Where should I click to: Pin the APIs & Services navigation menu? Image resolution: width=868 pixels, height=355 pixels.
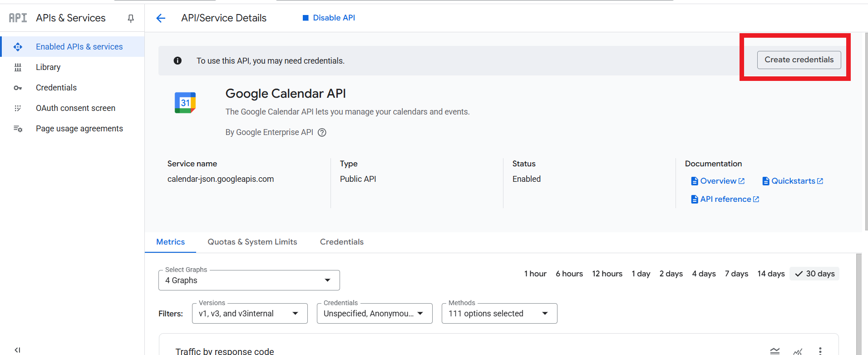pos(131,18)
